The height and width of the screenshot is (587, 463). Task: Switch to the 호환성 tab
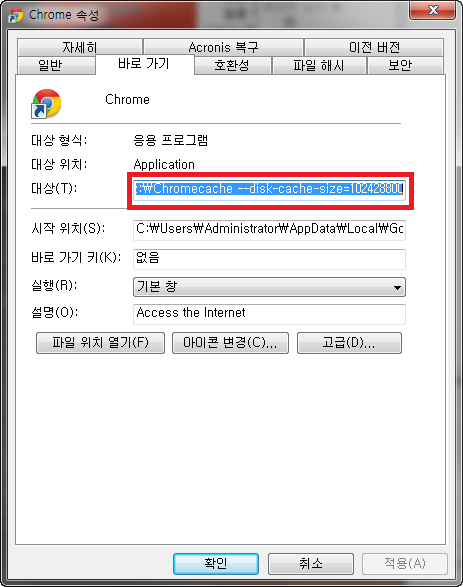232,66
